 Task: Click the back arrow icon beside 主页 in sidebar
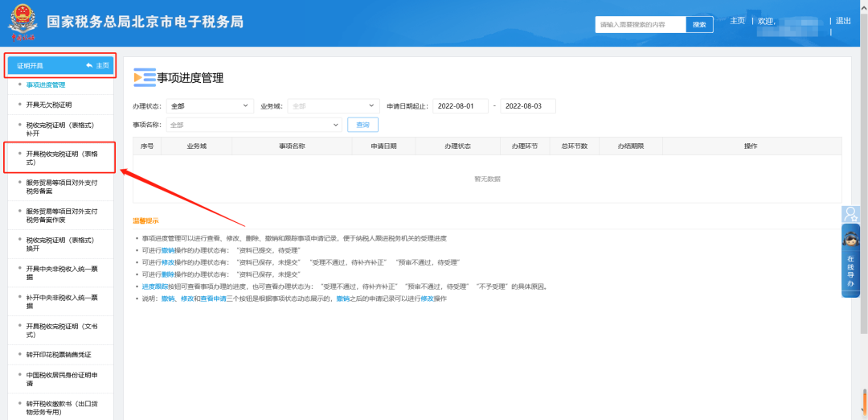tap(89, 65)
